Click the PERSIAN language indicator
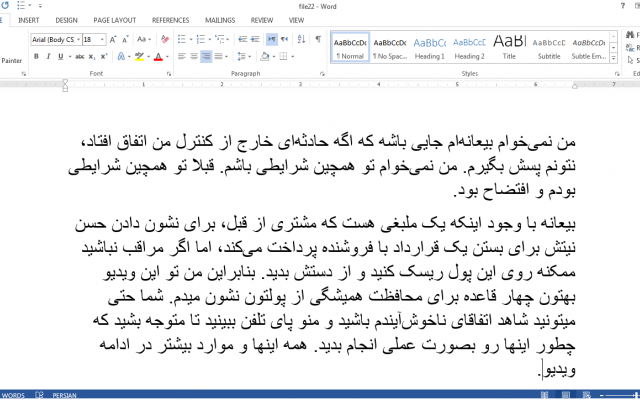 pyautogui.click(x=64, y=395)
